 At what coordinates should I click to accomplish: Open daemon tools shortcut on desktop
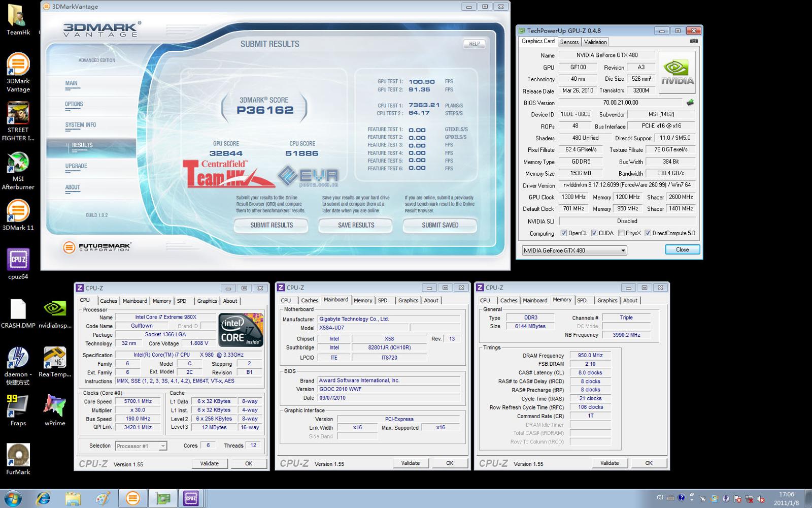(x=18, y=365)
